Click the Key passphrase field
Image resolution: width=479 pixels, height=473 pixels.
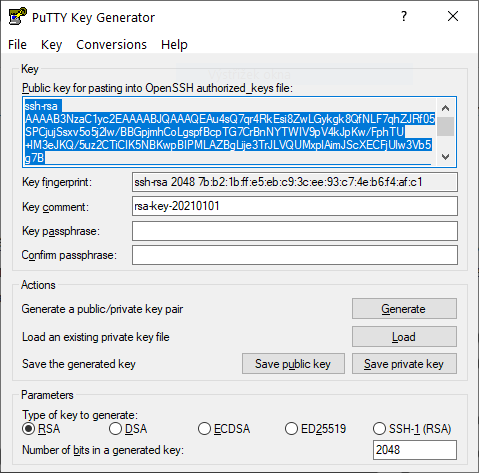[x=295, y=231]
